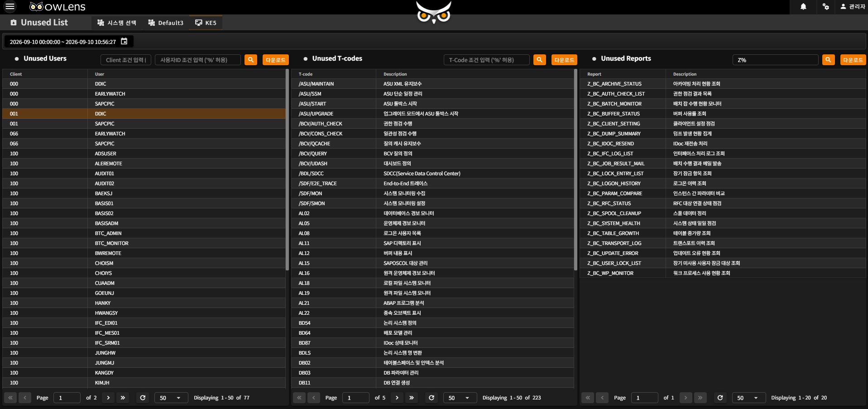Screen dimensions: 868x409
Task: Open the date range calendar picker
Action: pyautogui.click(x=124, y=42)
